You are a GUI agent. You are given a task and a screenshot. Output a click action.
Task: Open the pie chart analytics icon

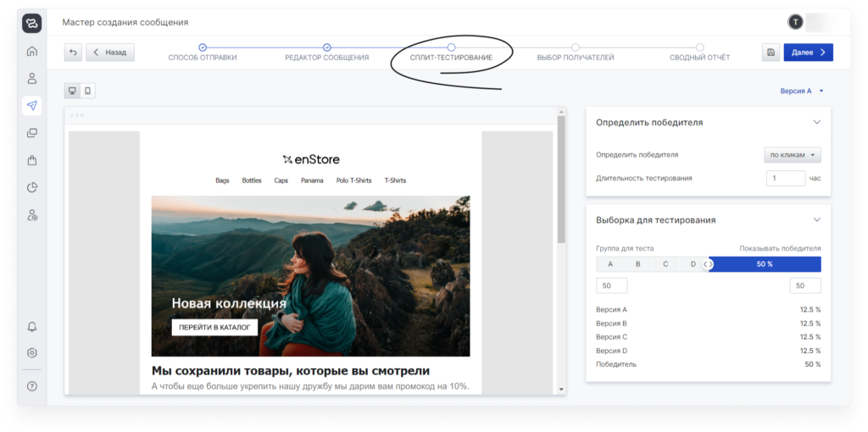coord(32,187)
